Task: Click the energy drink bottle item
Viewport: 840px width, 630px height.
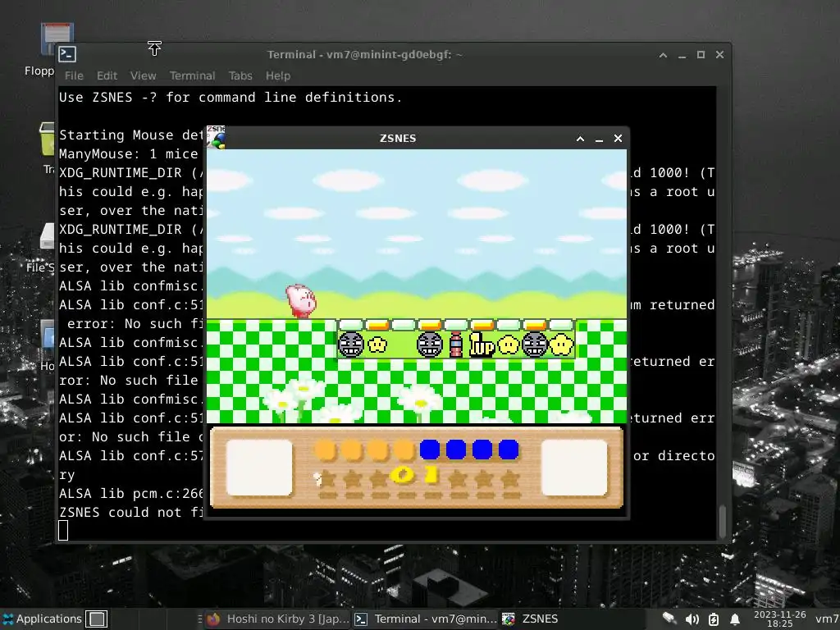Action: tap(455, 344)
